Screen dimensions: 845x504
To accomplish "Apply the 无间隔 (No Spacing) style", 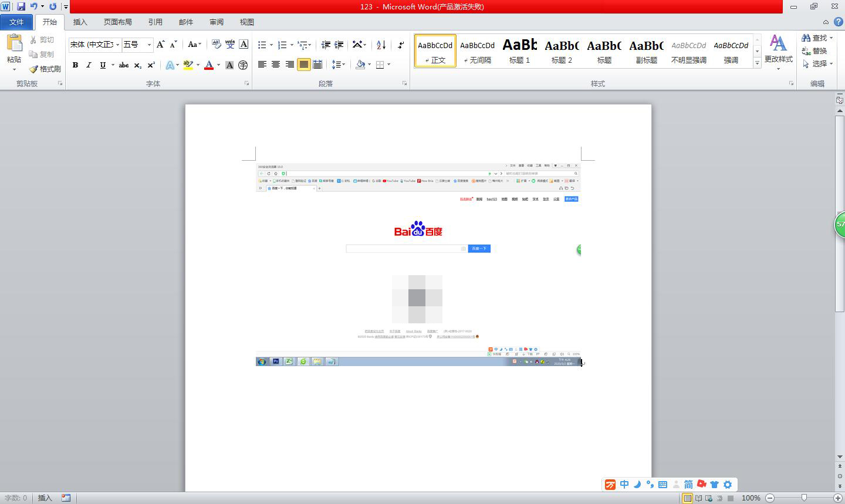I will click(x=477, y=50).
